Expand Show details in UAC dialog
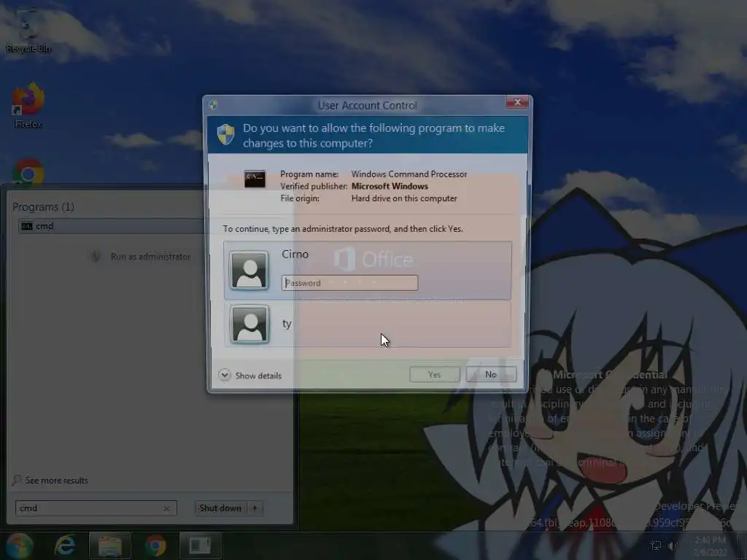This screenshot has width=747, height=560. [250, 376]
